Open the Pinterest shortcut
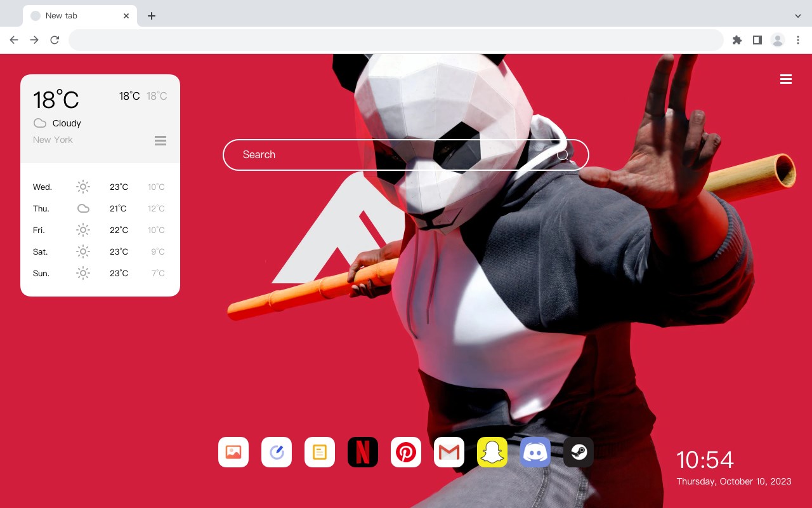The width and height of the screenshot is (812, 508). coord(406,452)
